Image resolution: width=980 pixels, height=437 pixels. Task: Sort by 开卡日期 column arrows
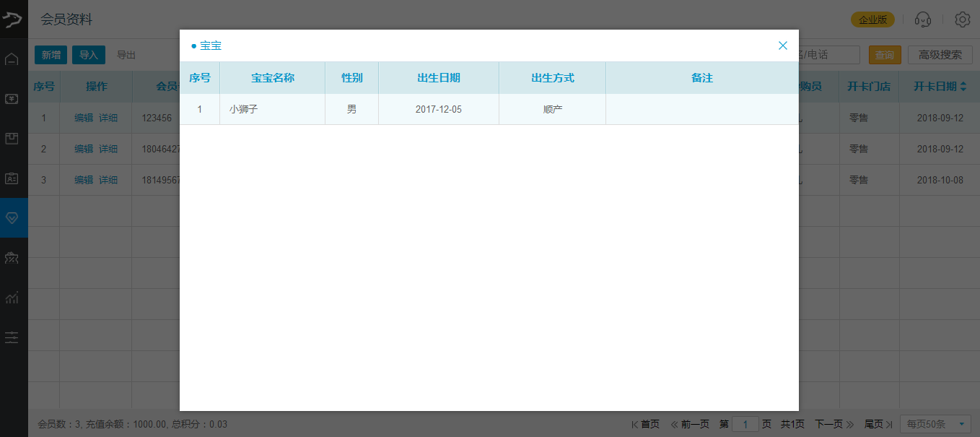[x=963, y=87]
